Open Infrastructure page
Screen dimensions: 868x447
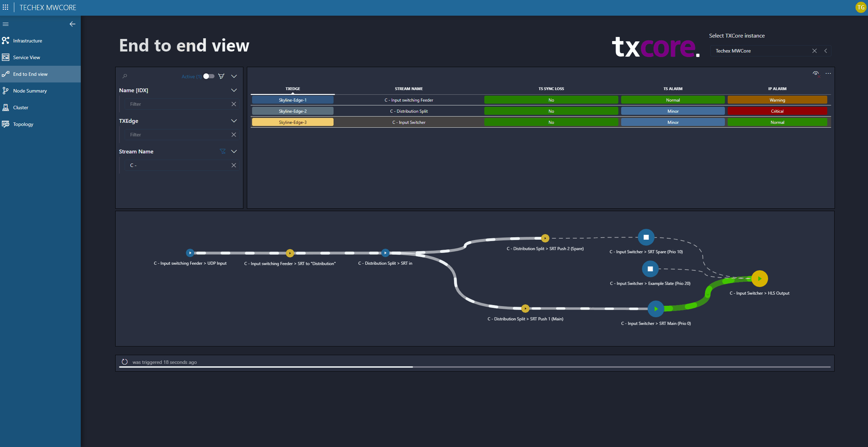coord(40,41)
